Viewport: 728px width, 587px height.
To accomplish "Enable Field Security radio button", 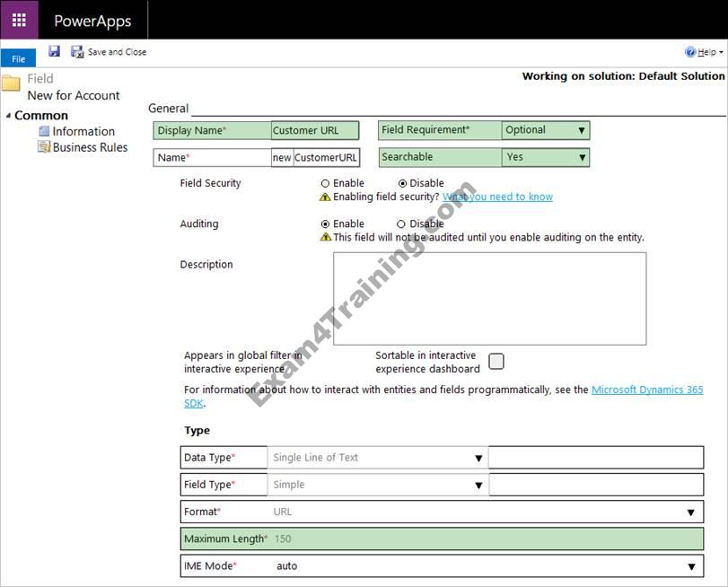I will [x=325, y=183].
